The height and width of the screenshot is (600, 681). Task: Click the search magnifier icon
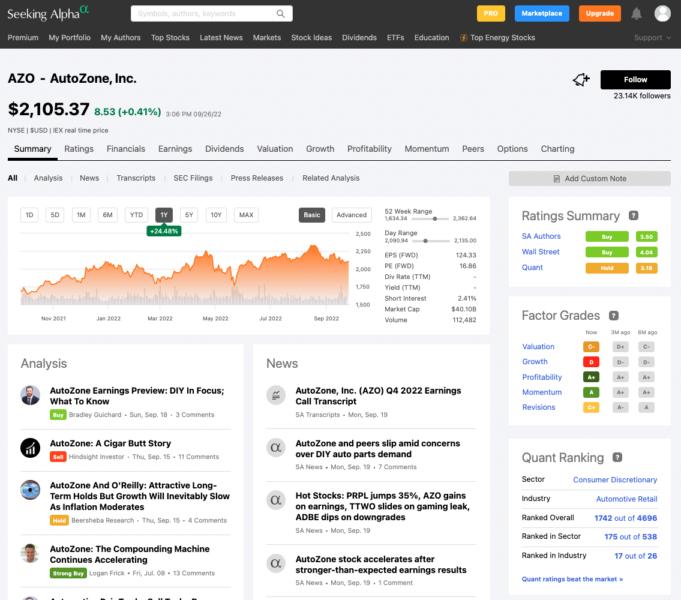tap(281, 13)
